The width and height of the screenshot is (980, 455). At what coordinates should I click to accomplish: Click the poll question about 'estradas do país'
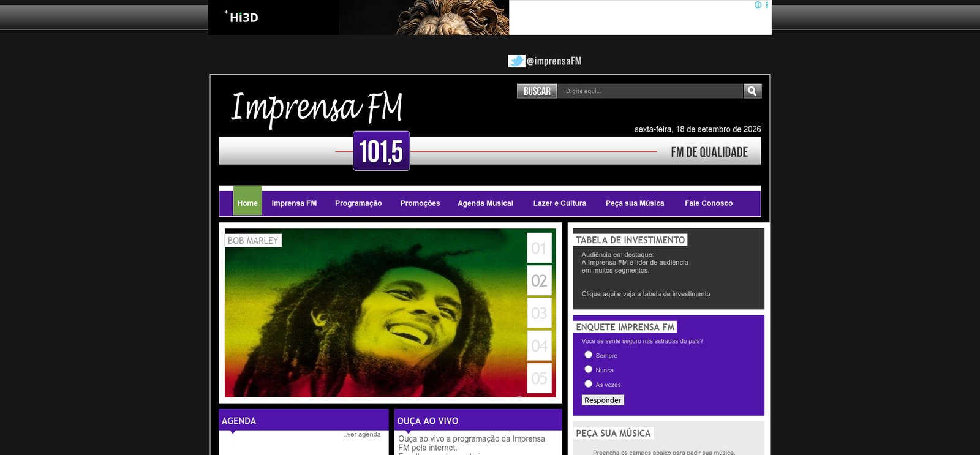tap(643, 341)
